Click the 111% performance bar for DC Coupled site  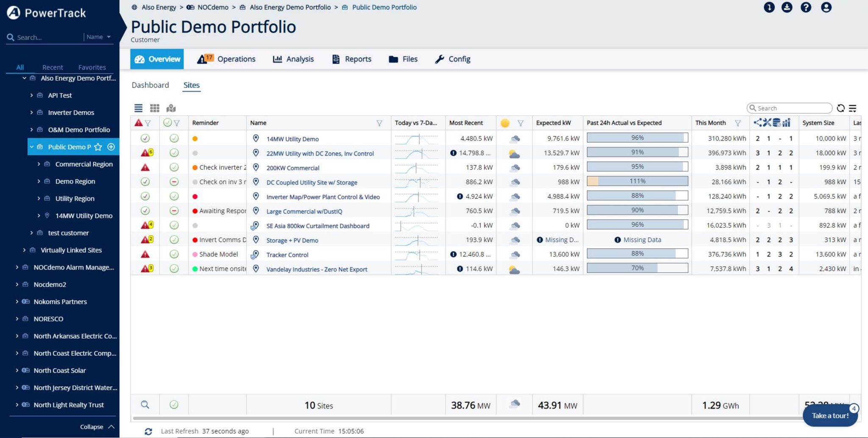pos(637,181)
